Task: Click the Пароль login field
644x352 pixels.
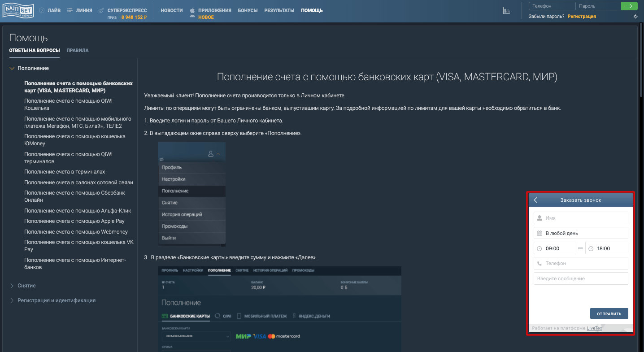Action: [x=598, y=6]
